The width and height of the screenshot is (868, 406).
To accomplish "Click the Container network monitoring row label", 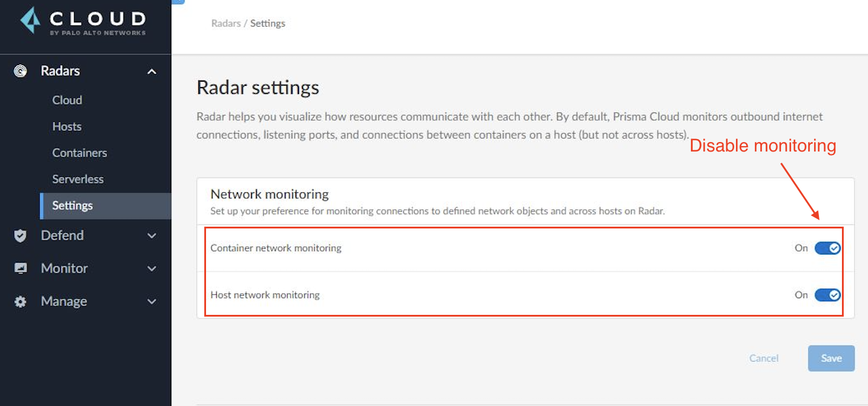I will point(276,248).
